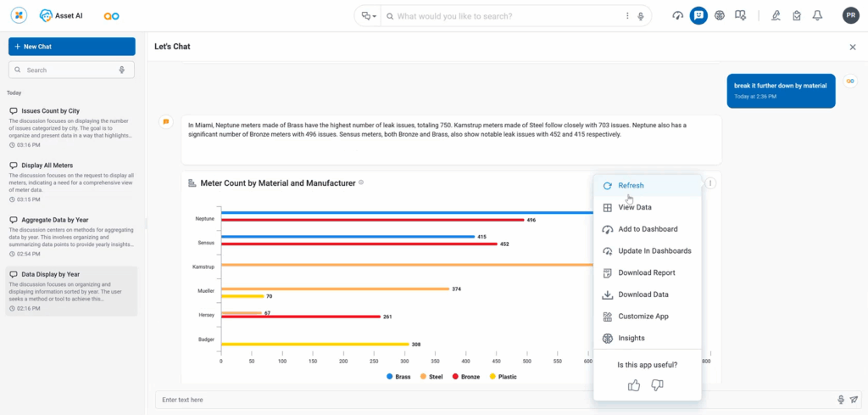This screenshot has width=868, height=415.
Task: Open the notifications bell icon
Action: [x=817, y=16]
